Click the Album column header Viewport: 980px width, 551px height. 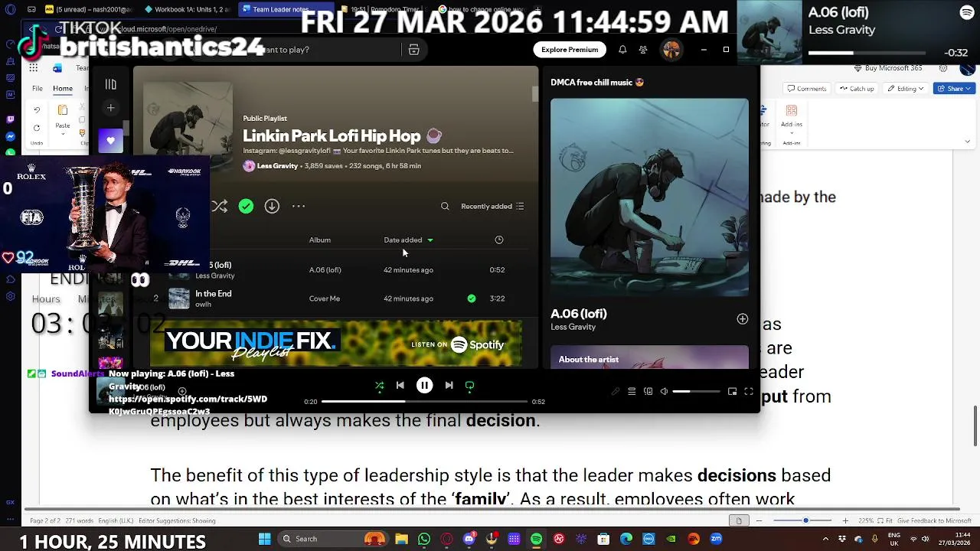tap(320, 240)
